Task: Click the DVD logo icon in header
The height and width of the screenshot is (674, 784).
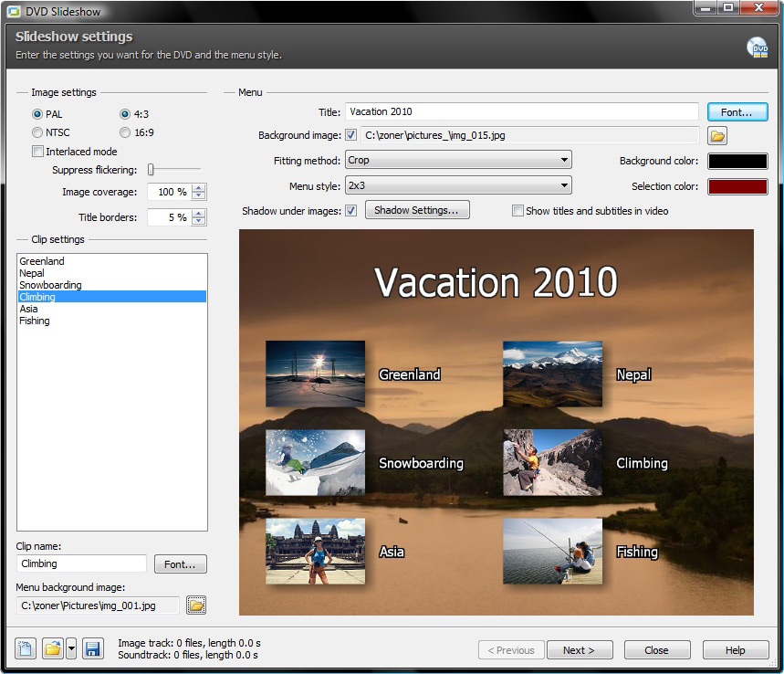Action: [x=757, y=47]
